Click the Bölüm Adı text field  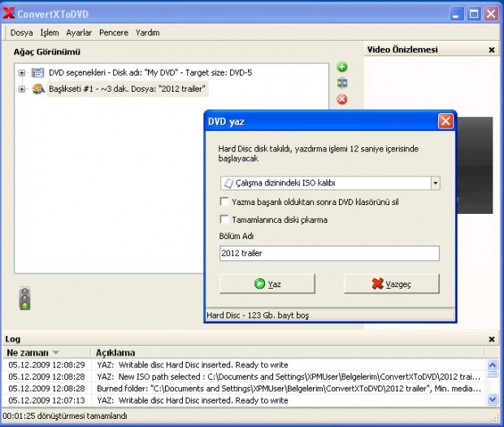(x=329, y=254)
